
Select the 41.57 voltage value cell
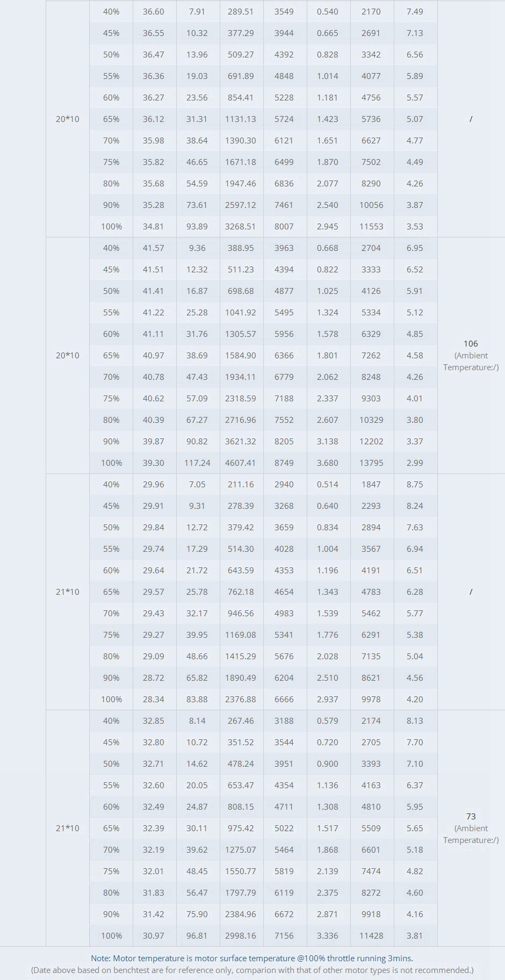coord(154,248)
